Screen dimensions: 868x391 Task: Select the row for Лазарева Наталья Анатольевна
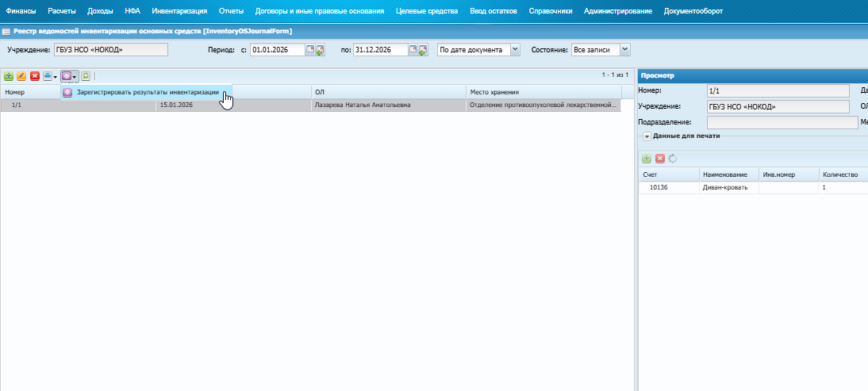[310, 105]
